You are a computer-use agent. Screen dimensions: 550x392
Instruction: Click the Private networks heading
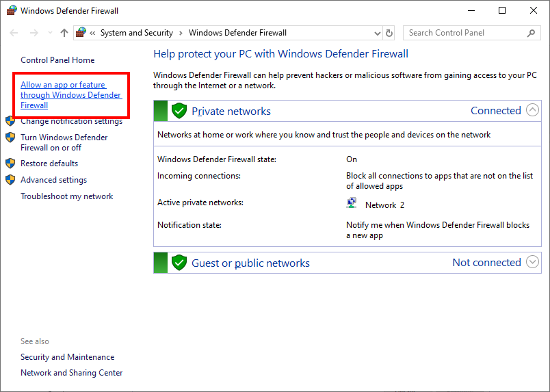coord(231,112)
